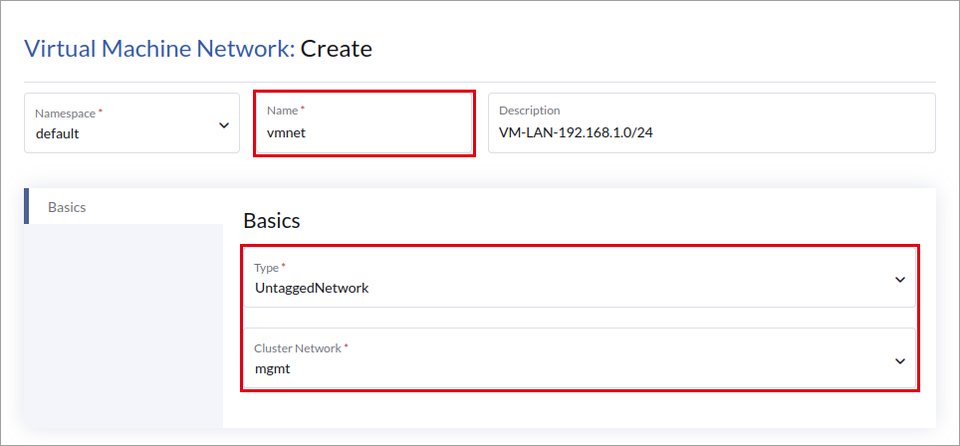
Task: Select the Basics side tab
Action: point(124,207)
